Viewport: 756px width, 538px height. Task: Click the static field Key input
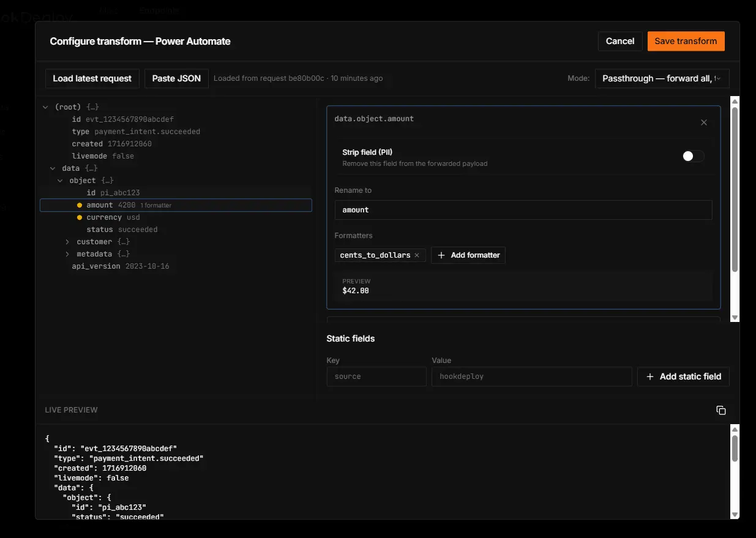(x=376, y=376)
